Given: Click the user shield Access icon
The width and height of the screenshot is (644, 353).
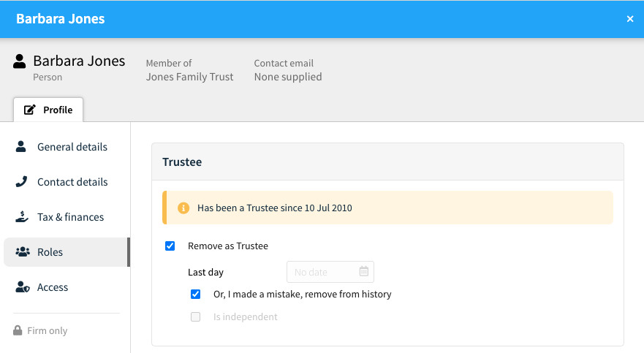Looking at the screenshot, I should point(23,287).
